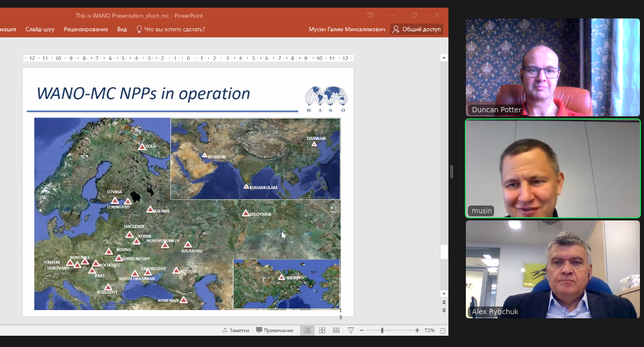The image size is (644, 347).
Task: Open the Вид ribbon tab
Action: (122, 29)
